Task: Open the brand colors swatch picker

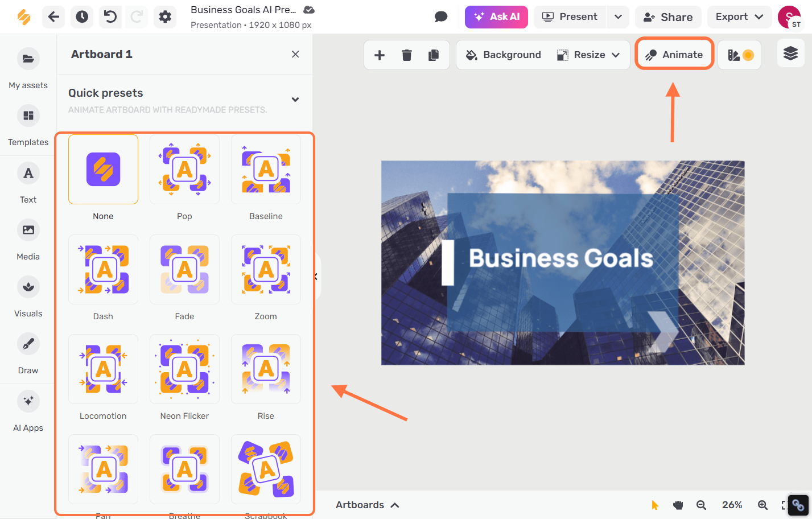Action: click(739, 55)
